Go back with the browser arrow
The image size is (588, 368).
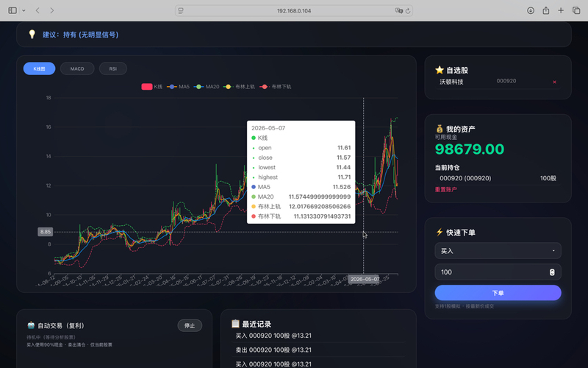coord(37,10)
